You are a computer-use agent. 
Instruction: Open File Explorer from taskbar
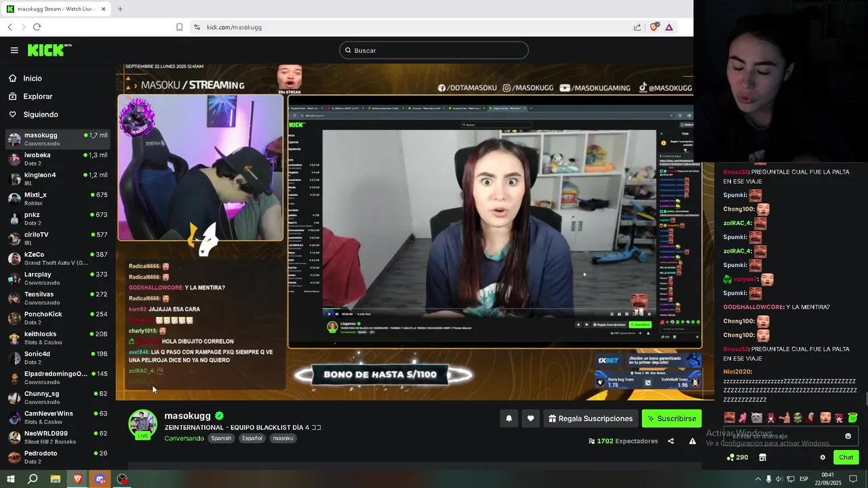56,479
